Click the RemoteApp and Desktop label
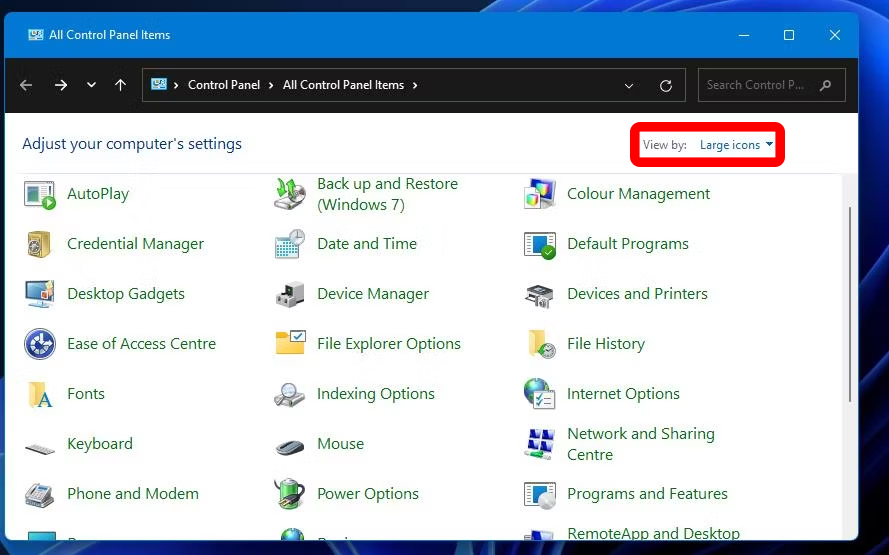Image resolution: width=889 pixels, height=555 pixels. pyautogui.click(x=654, y=533)
